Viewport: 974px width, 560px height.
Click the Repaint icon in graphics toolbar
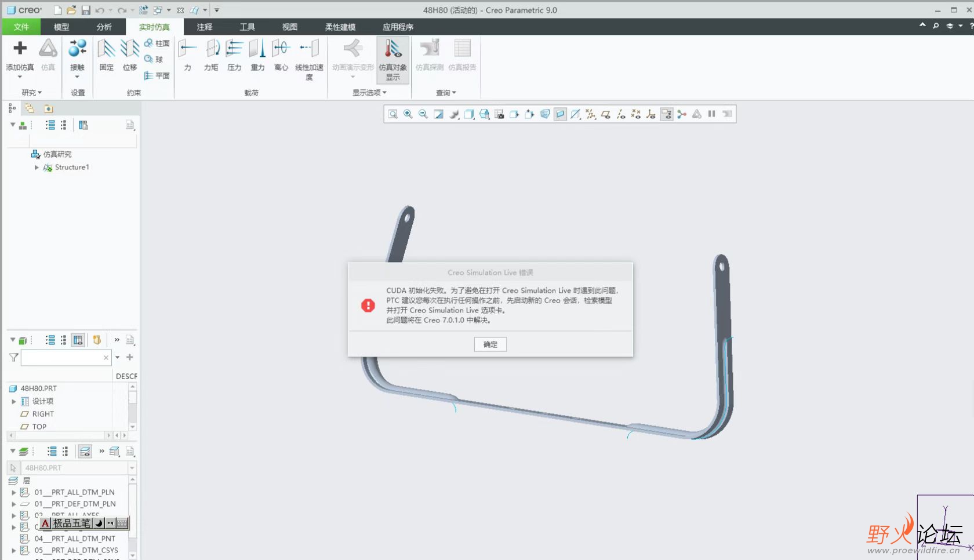(x=439, y=114)
